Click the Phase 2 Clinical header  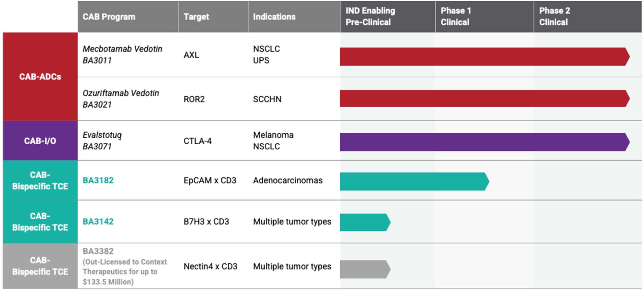[x=555, y=16]
